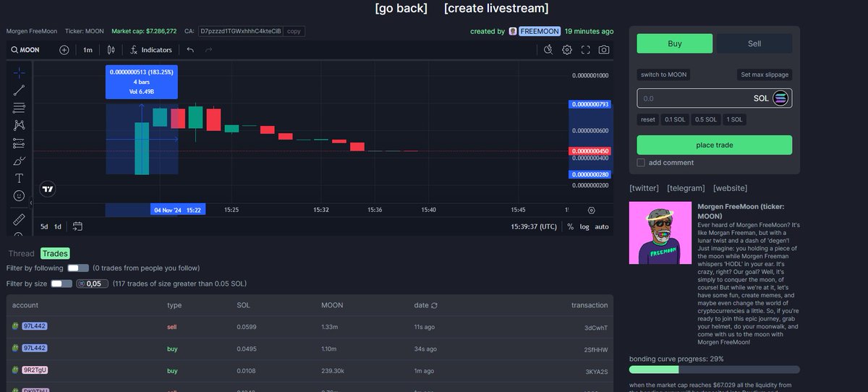Toggle the filter by following switch

pyautogui.click(x=77, y=268)
